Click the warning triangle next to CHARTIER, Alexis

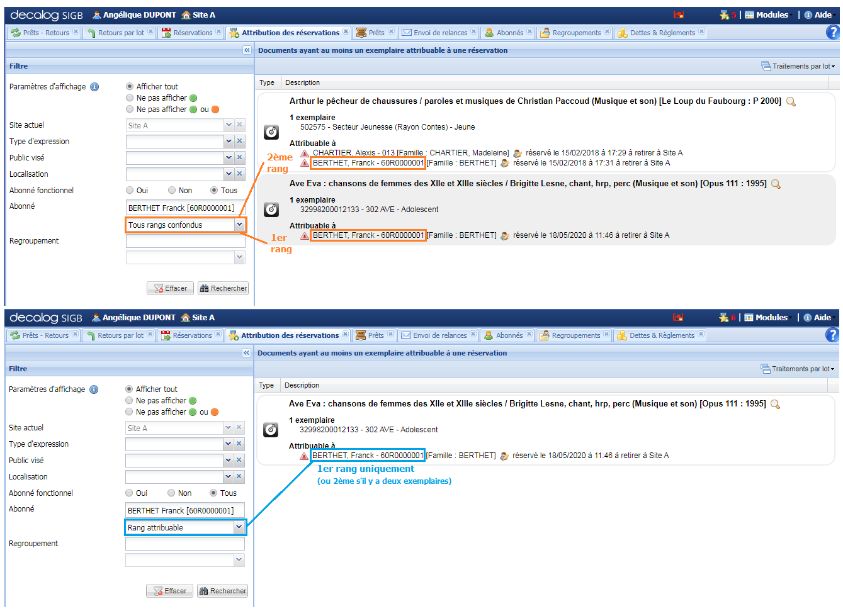(305, 153)
